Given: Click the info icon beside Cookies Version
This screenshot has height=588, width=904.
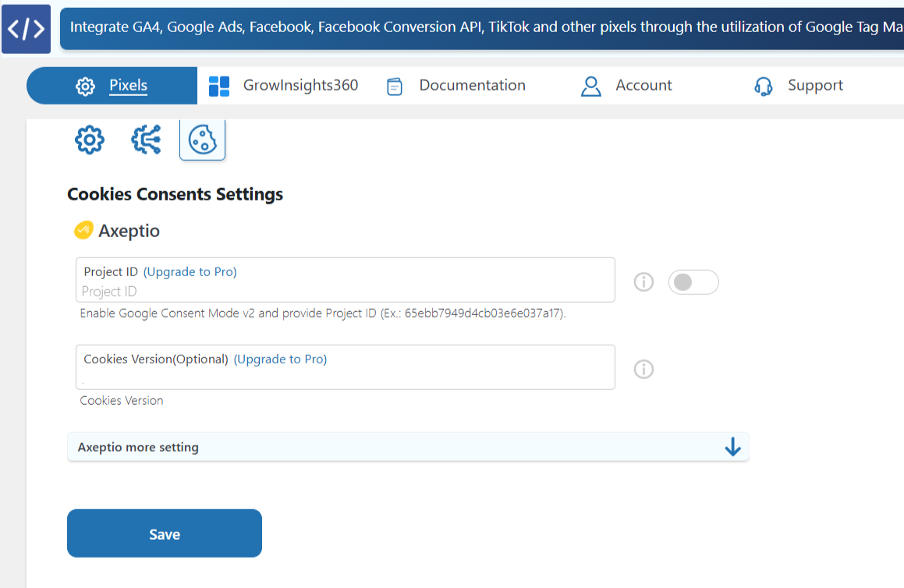Looking at the screenshot, I should pos(643,369).
